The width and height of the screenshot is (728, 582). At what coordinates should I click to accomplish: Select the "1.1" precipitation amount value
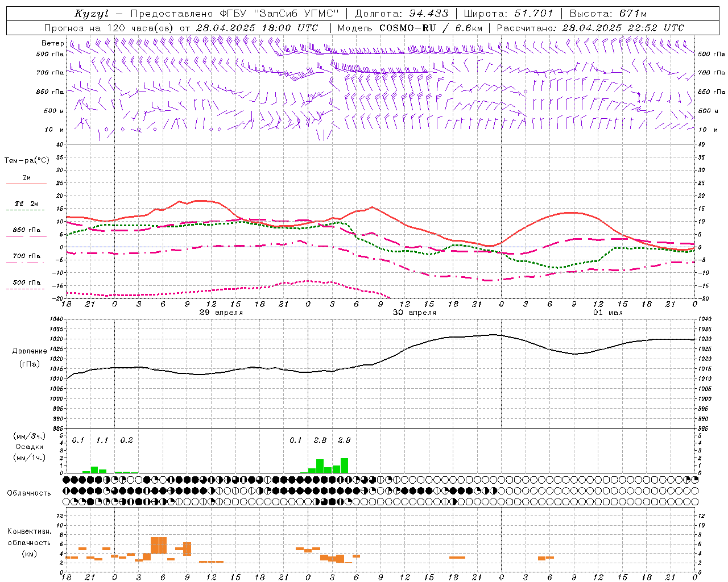coord(102,440)
